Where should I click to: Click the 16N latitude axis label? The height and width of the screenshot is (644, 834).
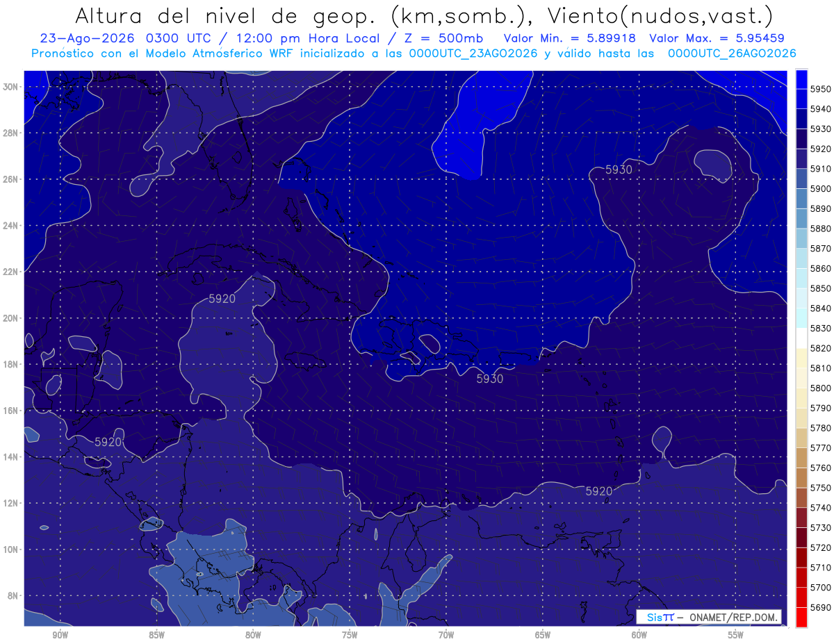pyautogui.click(x=11, y=411)
